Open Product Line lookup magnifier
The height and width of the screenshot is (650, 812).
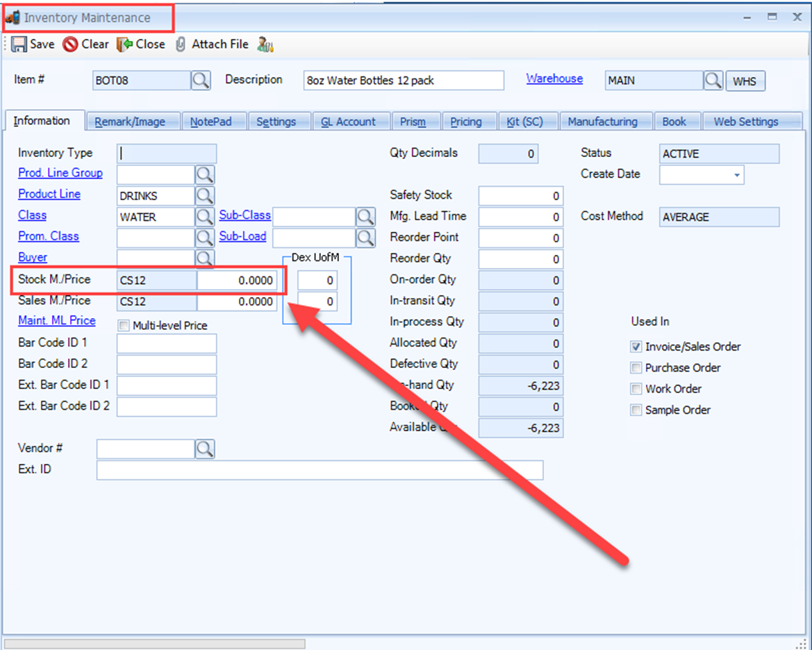(204, 196)
